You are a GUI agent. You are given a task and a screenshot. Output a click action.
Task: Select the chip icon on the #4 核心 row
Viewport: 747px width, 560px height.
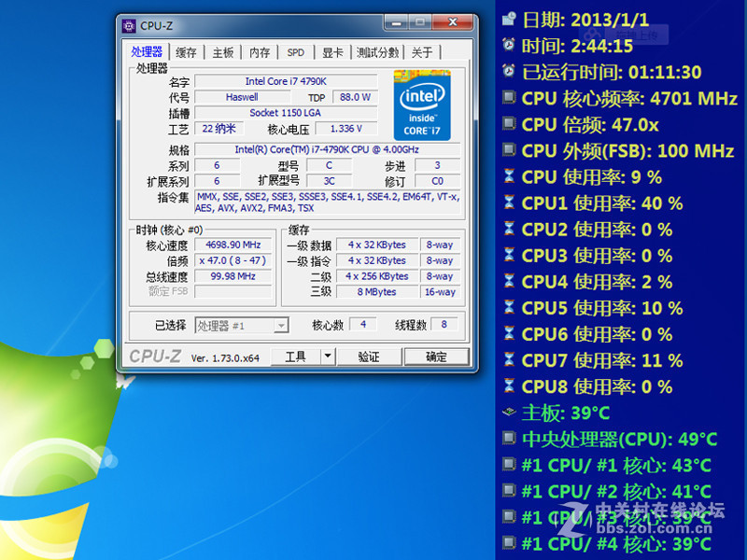tap(509, 542)
